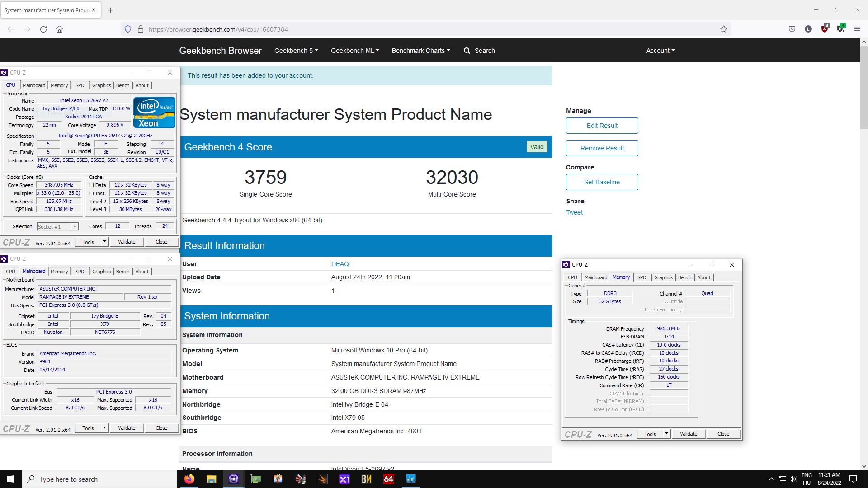Image resolution: width=868 pixels, height=488 pixels.
Task: Click the Tweet share link
Action: point(574,212)
